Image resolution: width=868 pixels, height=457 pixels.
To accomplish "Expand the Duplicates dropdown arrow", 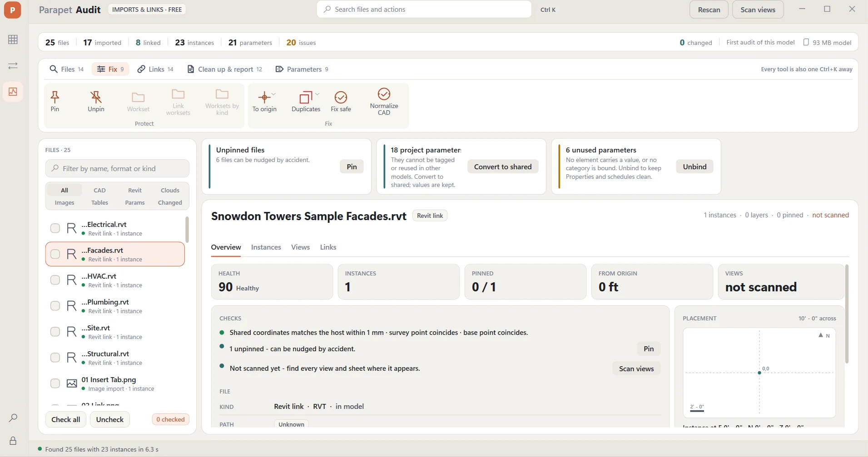I will click(x=317, y=94).
